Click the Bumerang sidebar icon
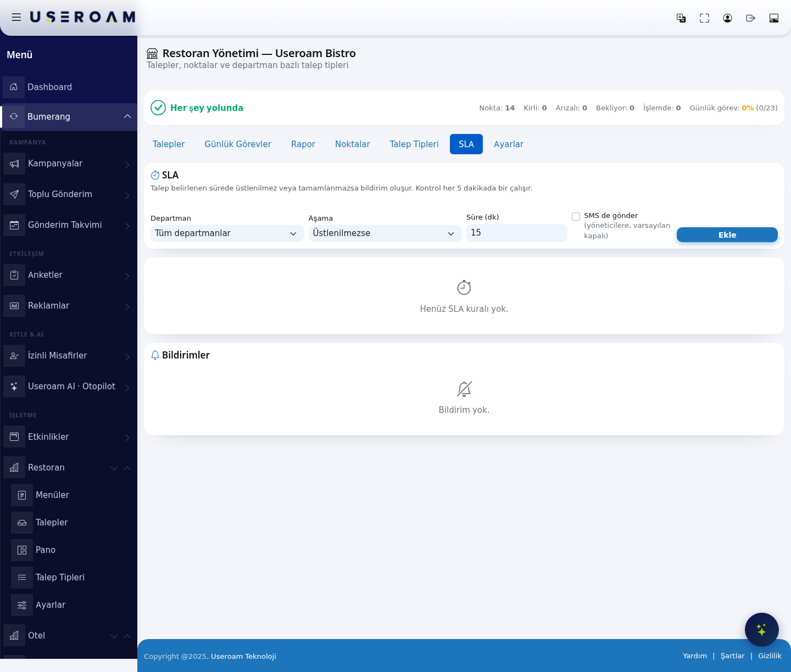791x672 pixels. click(14, 116)
